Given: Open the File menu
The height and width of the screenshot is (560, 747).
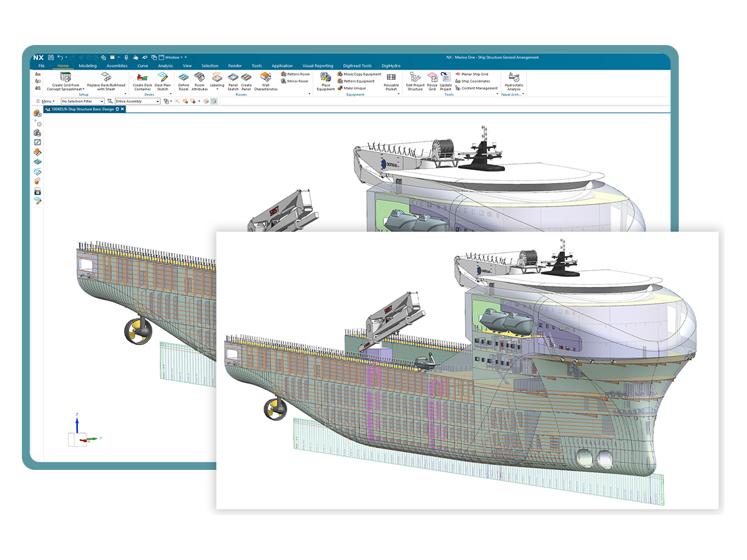Looking at the screenshot, I should (41, 66).
